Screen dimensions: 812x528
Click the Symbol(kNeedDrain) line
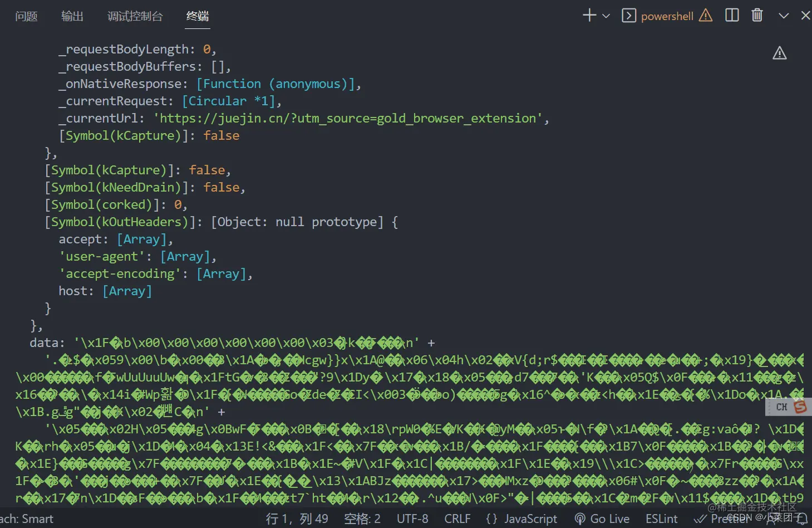pos(145,187)
